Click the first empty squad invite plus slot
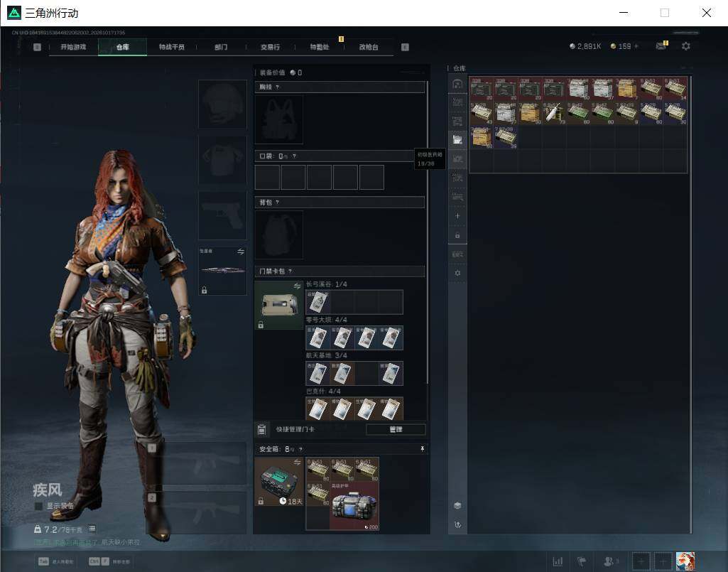728x572 pixels. pyautogui.click(x=641, y=561)
